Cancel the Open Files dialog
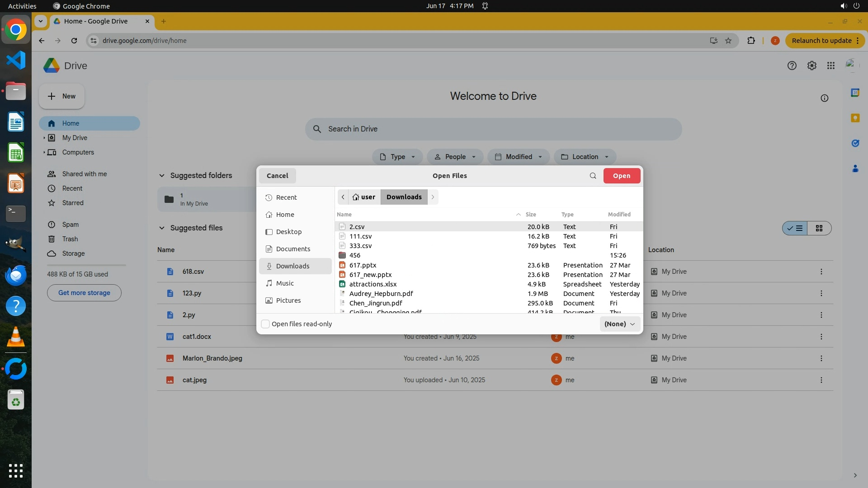The height and width of the screenshot is (488, 868). pyautogui.click(x=277, y=176)
